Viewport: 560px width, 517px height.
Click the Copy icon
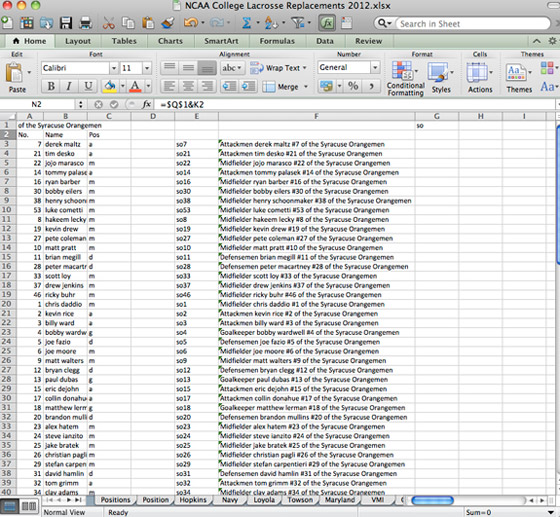click(128, 23)
